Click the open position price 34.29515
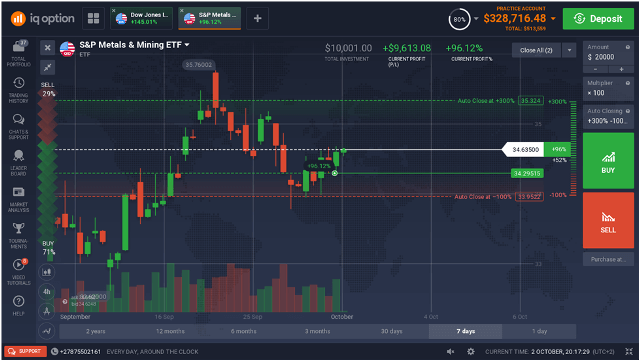 [x=527, y=174]
